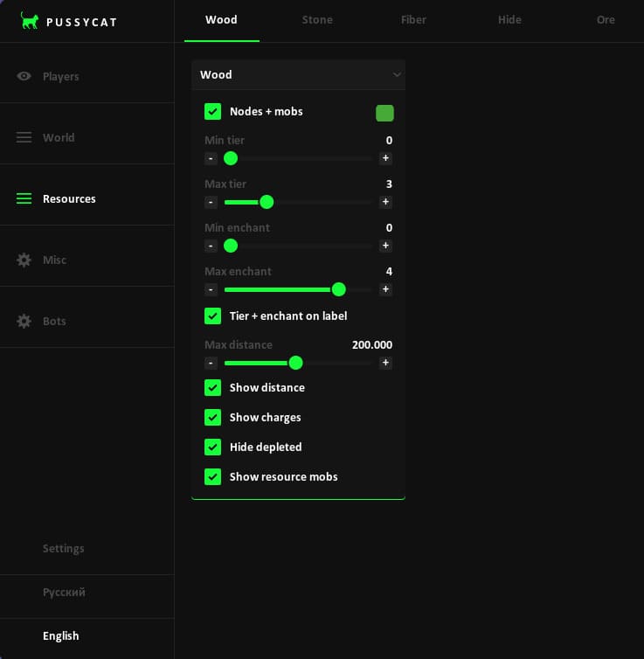The image size is (644, 659).
Task: Open the Players section label
Action: point(61,77)
